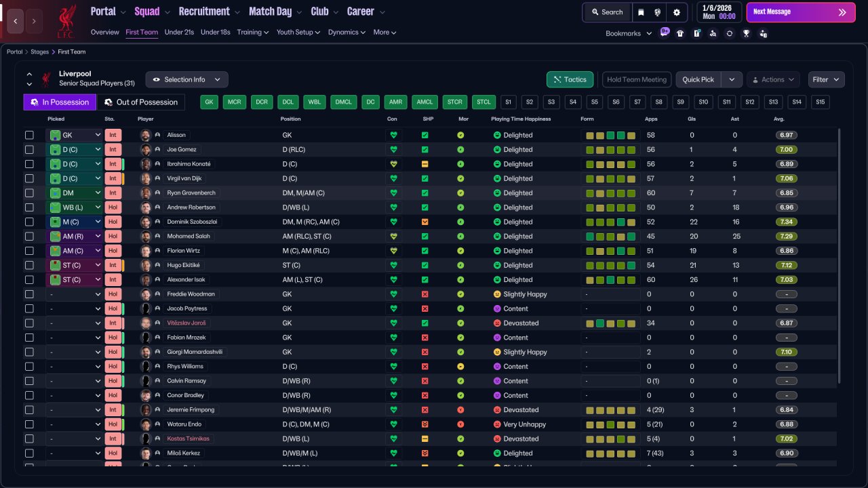
Task: Click the circular refresh icon in bookmarks bar
Action: 730,33
